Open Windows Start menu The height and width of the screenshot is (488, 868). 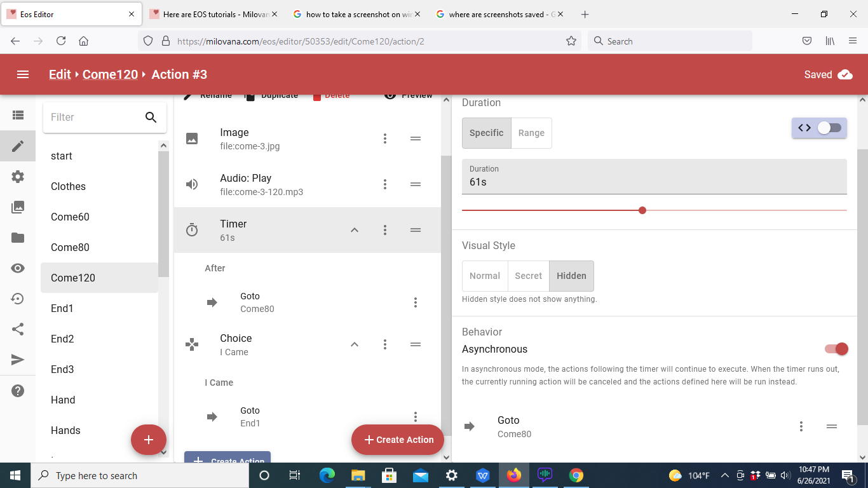[15, 475]
